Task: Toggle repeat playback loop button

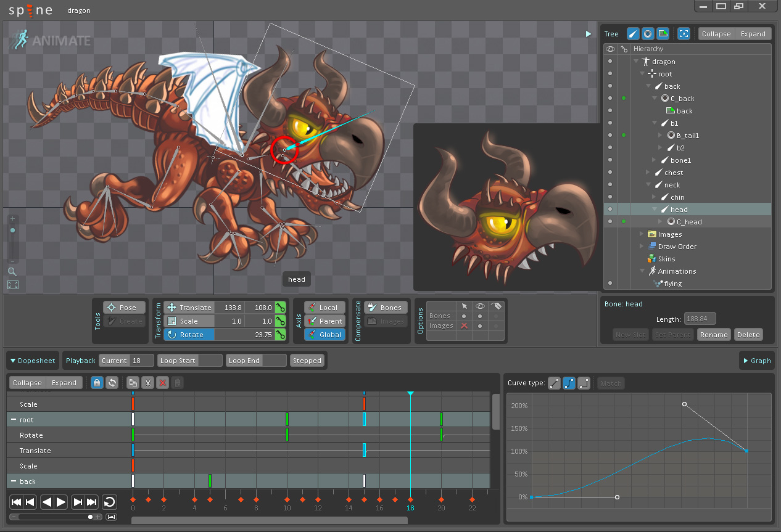Action: (109, 502)
